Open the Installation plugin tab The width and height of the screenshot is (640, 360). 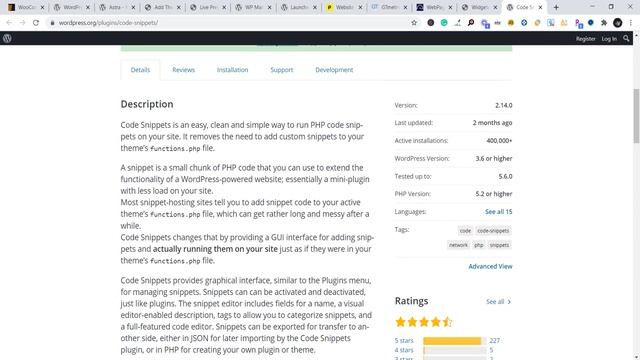pyautogui.click(x=232, y=70)
